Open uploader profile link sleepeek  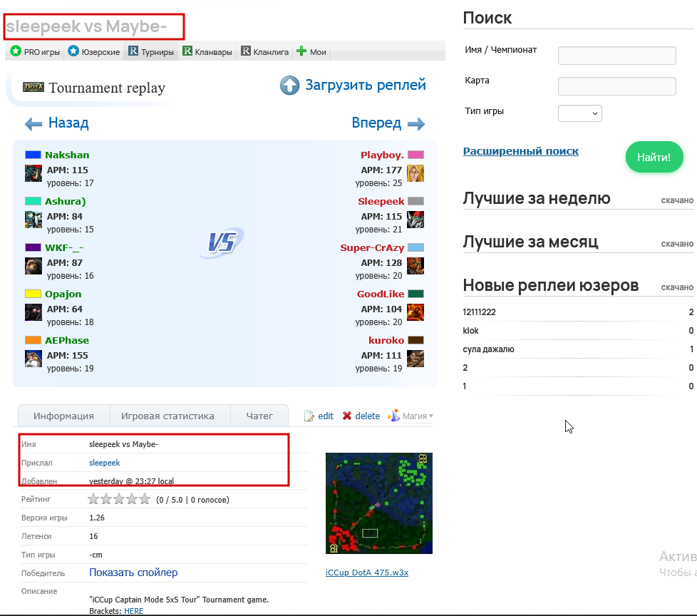coord(105,463)
